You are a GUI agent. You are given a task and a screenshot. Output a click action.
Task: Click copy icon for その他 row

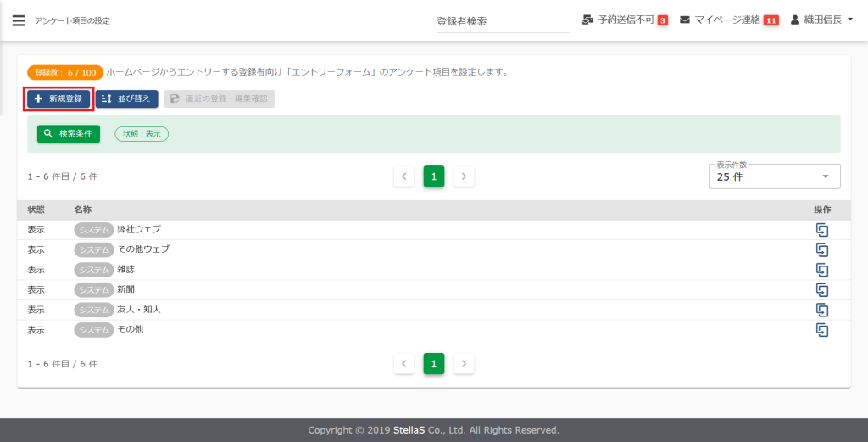(821, 329)
